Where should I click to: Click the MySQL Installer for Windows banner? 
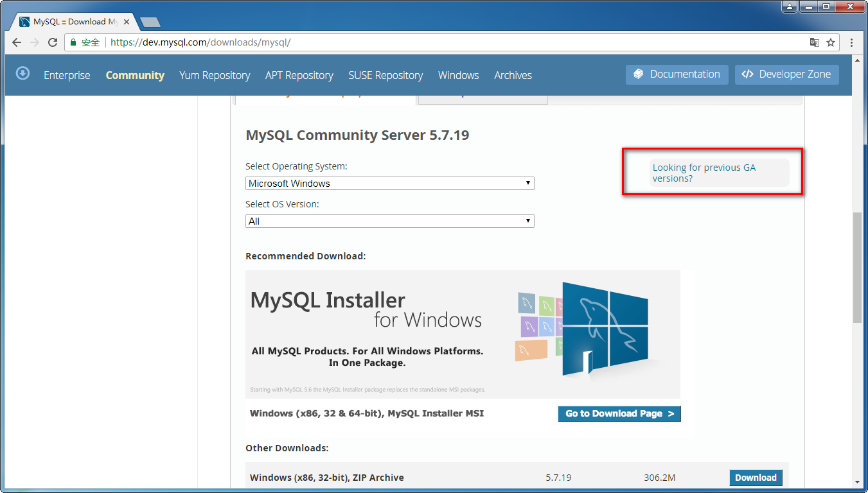pyautogui.click(x=463, y=334)
